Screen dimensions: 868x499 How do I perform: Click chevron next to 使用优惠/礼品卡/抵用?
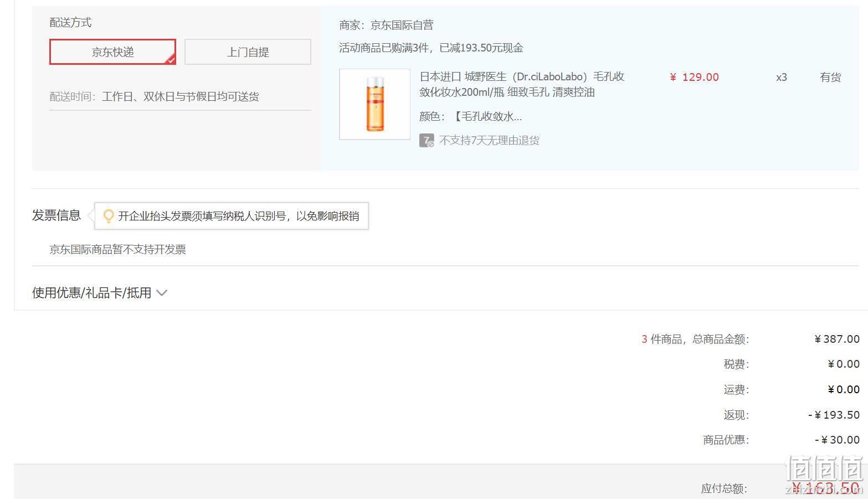(x=162, y=293)
